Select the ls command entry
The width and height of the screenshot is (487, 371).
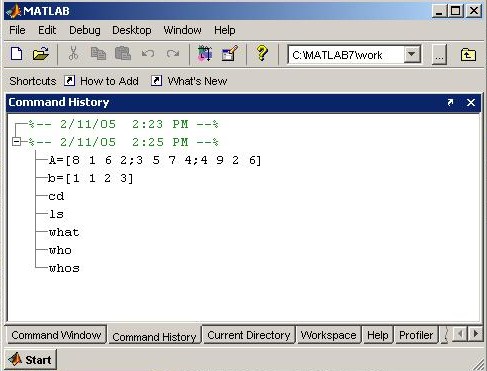click(56, 214)
